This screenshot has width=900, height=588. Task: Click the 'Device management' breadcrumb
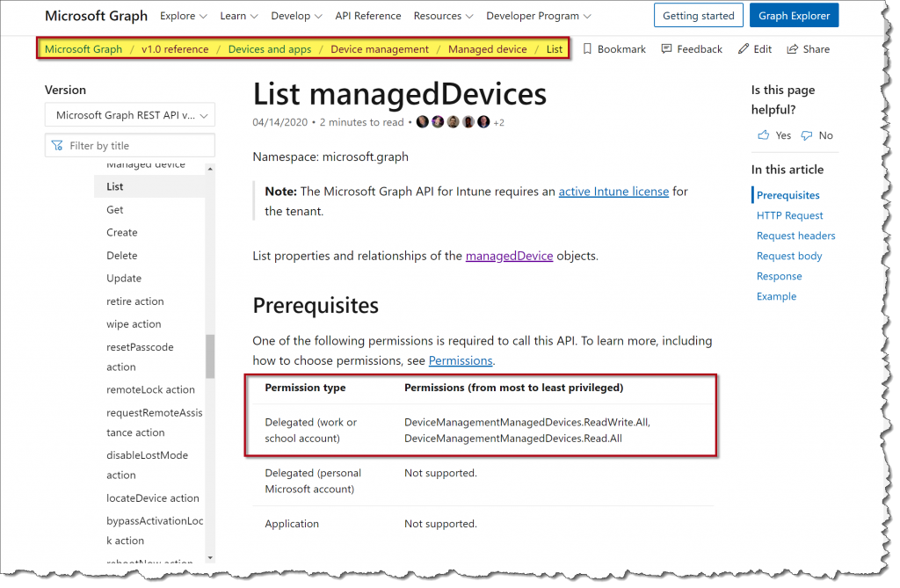click(x=380, y=49)
